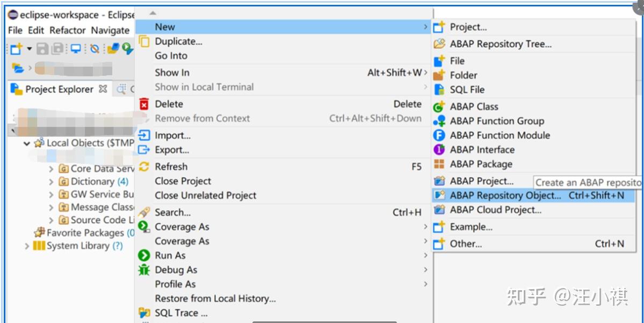The height and width of the screenshot is (323, 644).
Task: Expand the System Library node
Action: [x=27, y=246]
